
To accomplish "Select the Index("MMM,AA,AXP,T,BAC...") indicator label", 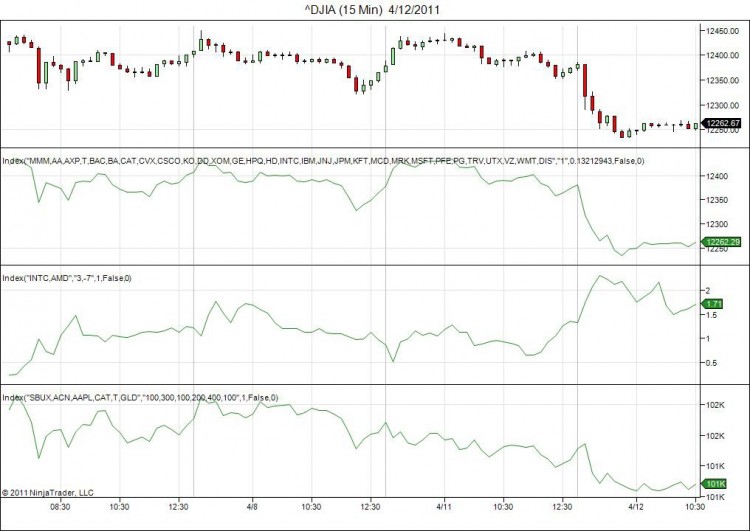I will point(323,161).
